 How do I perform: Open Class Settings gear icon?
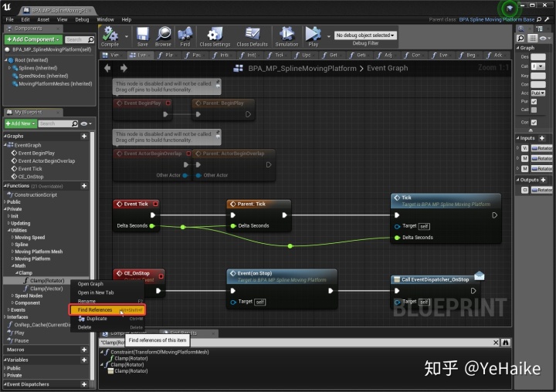click(215, 34)
